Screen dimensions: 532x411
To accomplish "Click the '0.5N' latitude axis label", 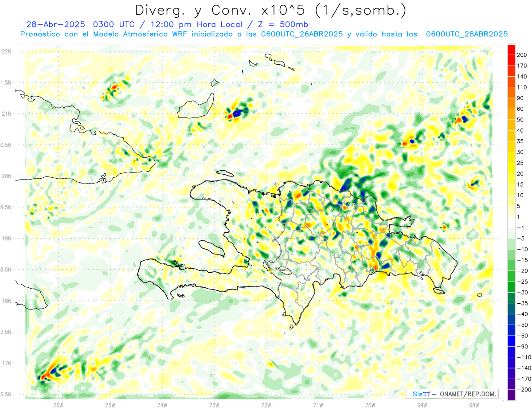I will (7, 145).
